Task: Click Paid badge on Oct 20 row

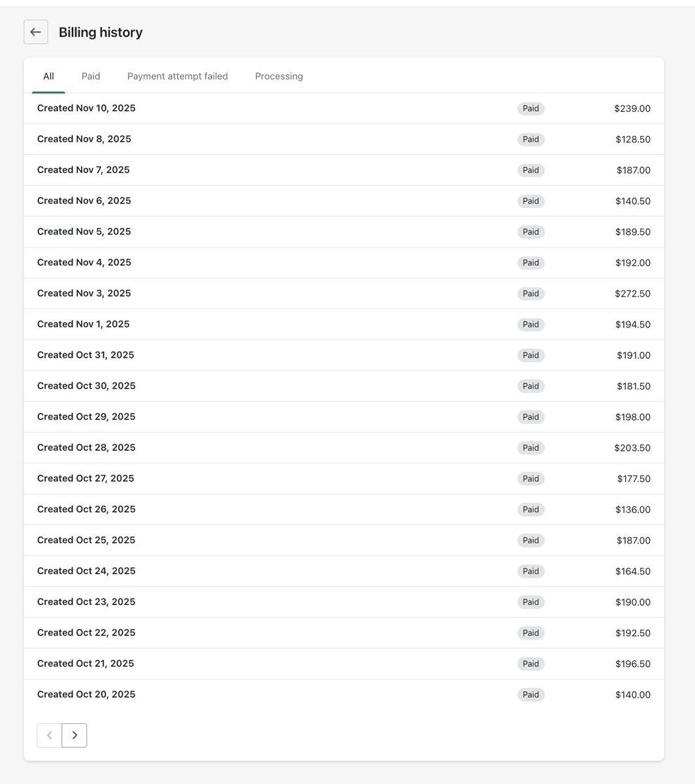Action: (531, 694)
